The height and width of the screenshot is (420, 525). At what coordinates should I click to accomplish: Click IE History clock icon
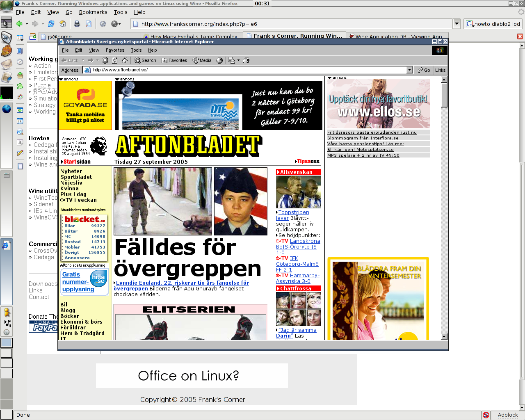click(219, 60)
